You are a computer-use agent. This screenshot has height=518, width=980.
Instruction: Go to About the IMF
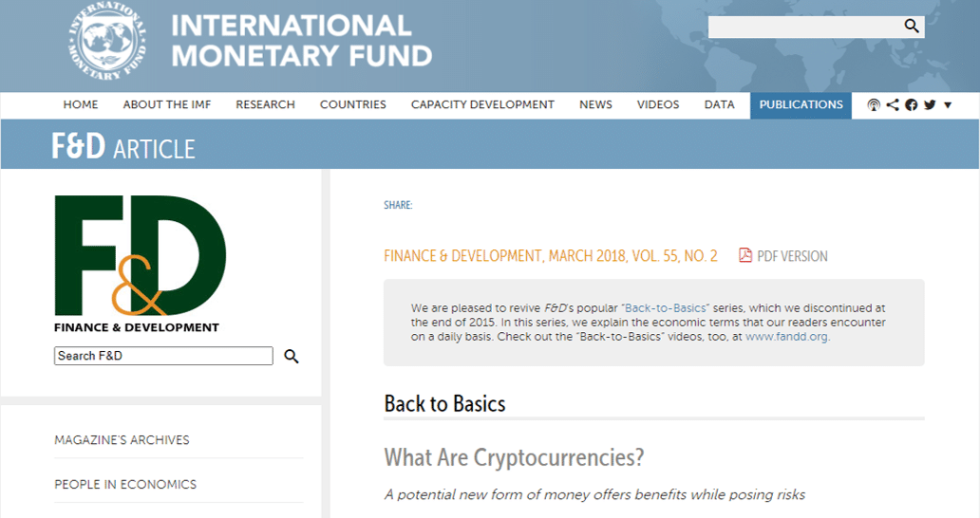click(167, 105)
